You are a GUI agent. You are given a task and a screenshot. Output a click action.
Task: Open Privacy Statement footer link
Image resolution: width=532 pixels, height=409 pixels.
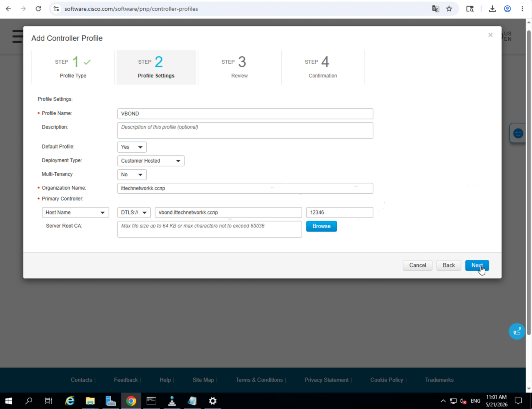coord(326,380)
